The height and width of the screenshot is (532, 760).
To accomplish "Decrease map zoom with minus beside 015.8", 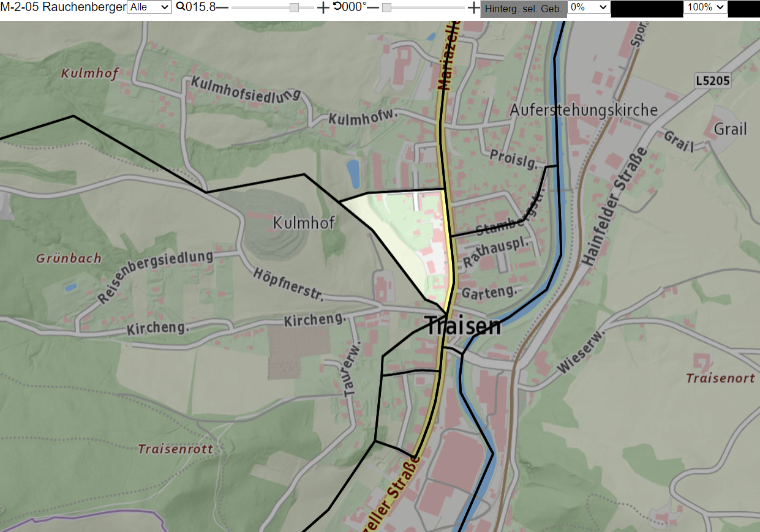I will tap(222, 7).
